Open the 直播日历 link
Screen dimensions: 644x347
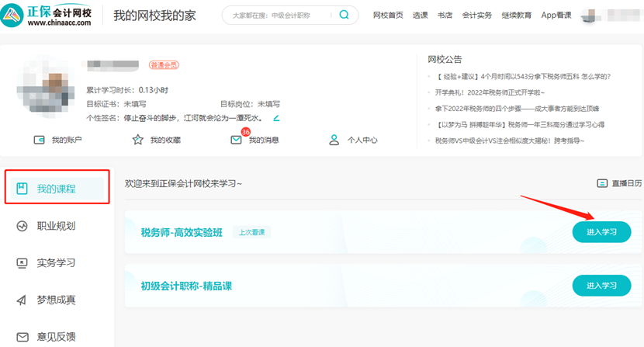coord(626,183)
